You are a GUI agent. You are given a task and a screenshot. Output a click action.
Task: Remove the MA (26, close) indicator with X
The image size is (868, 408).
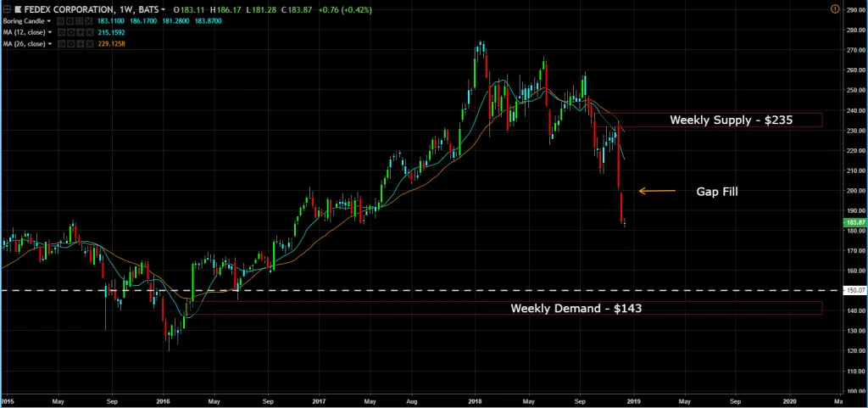(89, 43)
